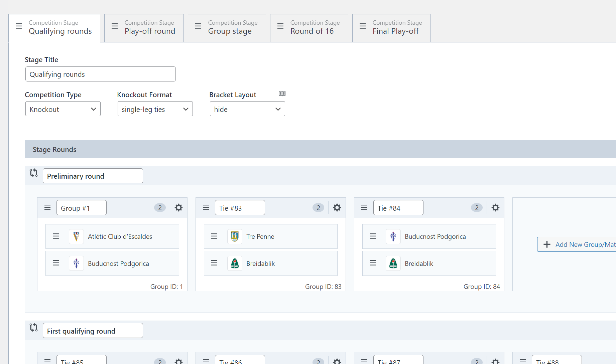Screen dimensions: 616x364
Task: Edit the Group #1 title field
Action: click(82, 208)
